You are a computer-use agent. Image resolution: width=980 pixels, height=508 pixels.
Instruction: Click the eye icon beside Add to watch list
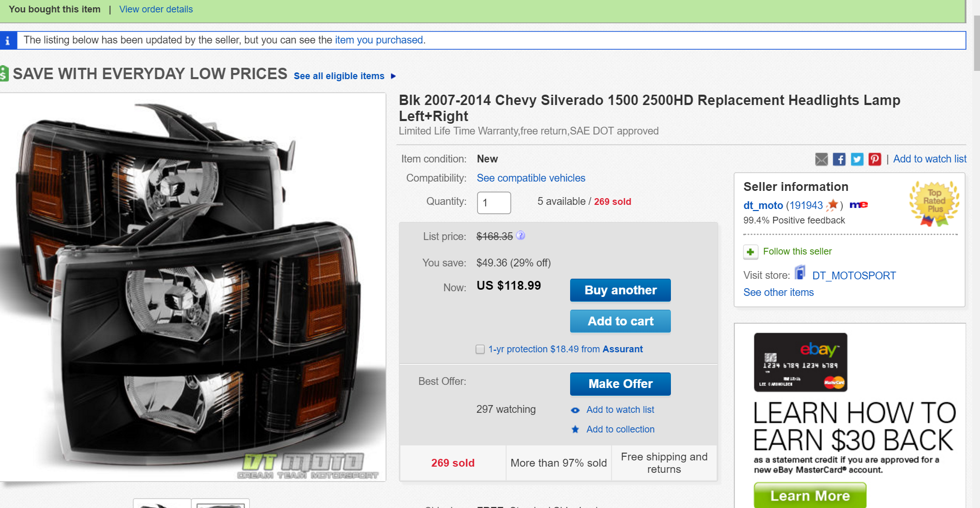575,410
